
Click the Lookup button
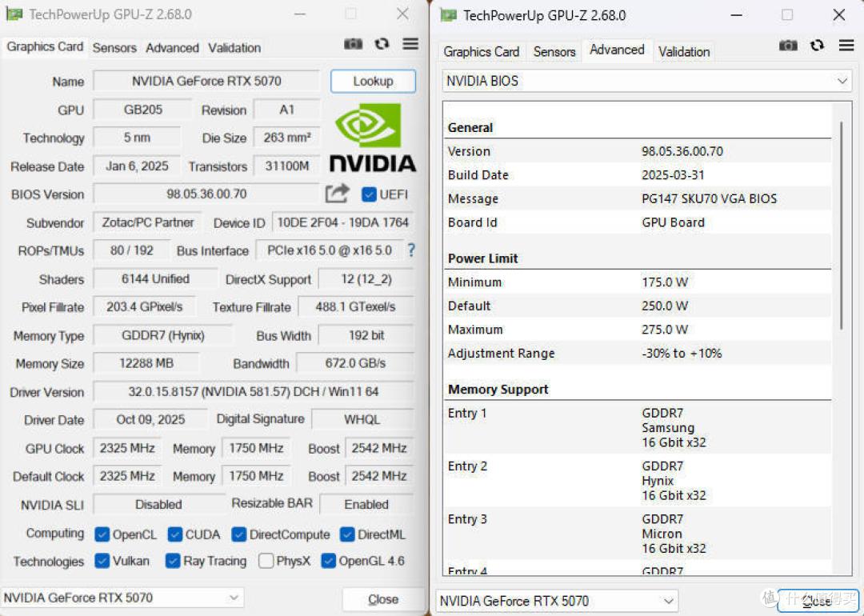(x=373, y=81)
